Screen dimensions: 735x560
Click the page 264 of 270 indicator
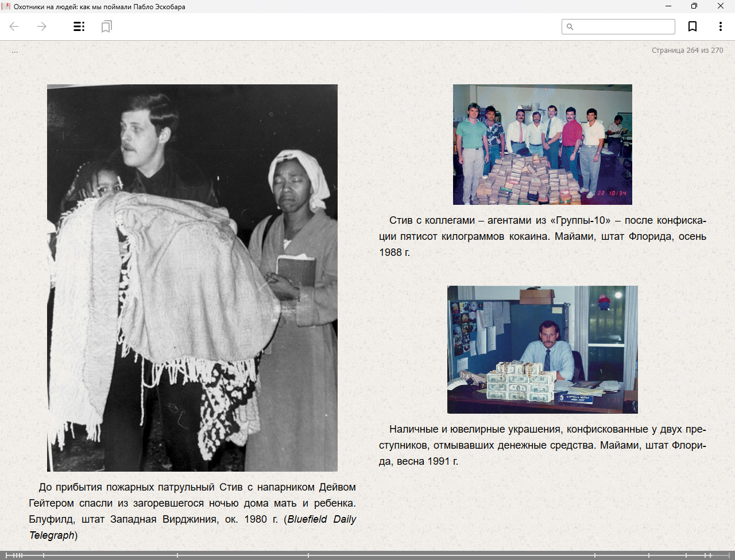pos(687,50)
